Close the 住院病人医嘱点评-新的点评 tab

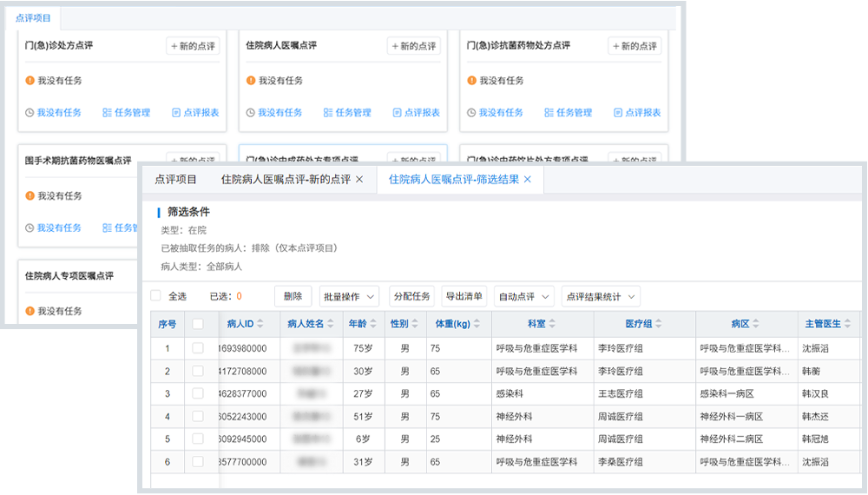[x=360, y=180]
